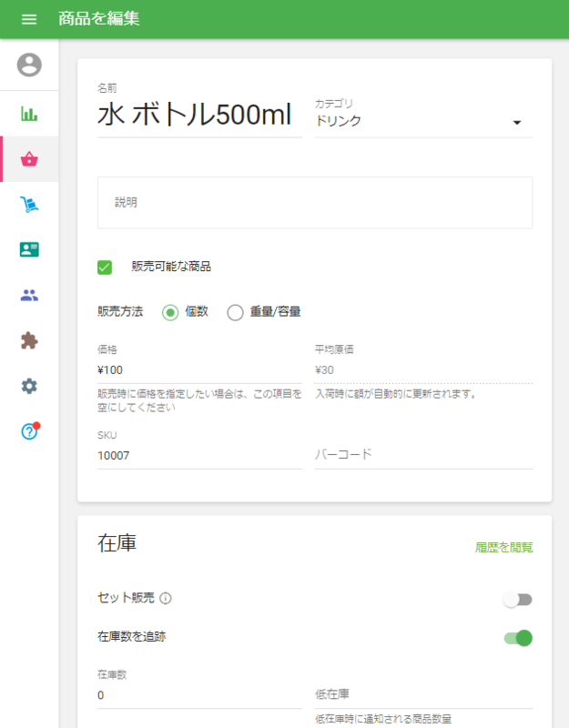Open the gear settings icon
Screen dimensions: 569x728
point(29,386)
